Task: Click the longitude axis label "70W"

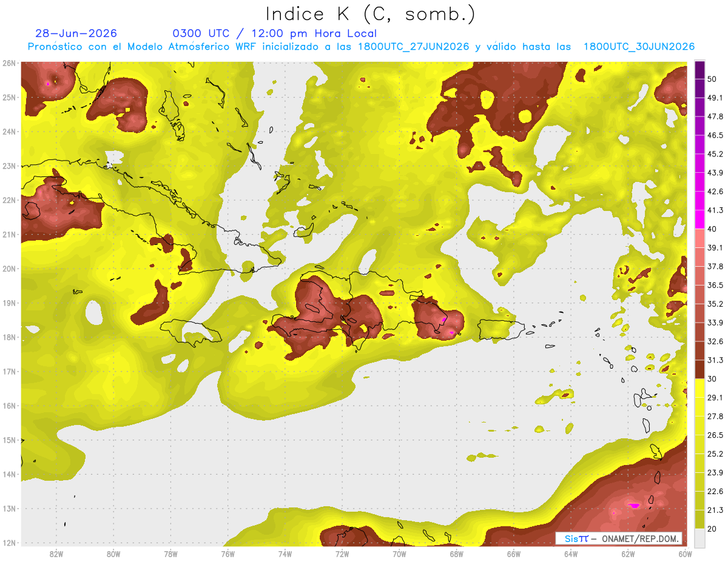Action: [x=399, y=554]
